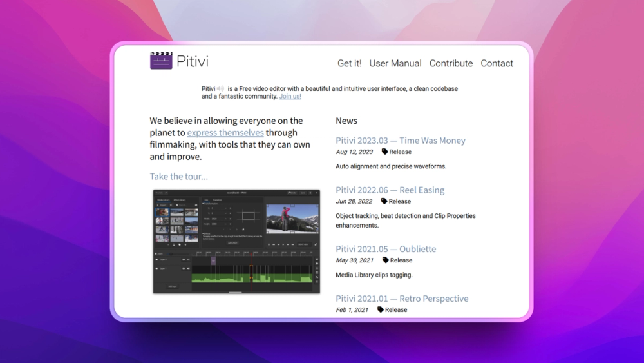This screenshot has height=363, width=644.
Task: Open the Contact page
Action: tap(497, 63)
